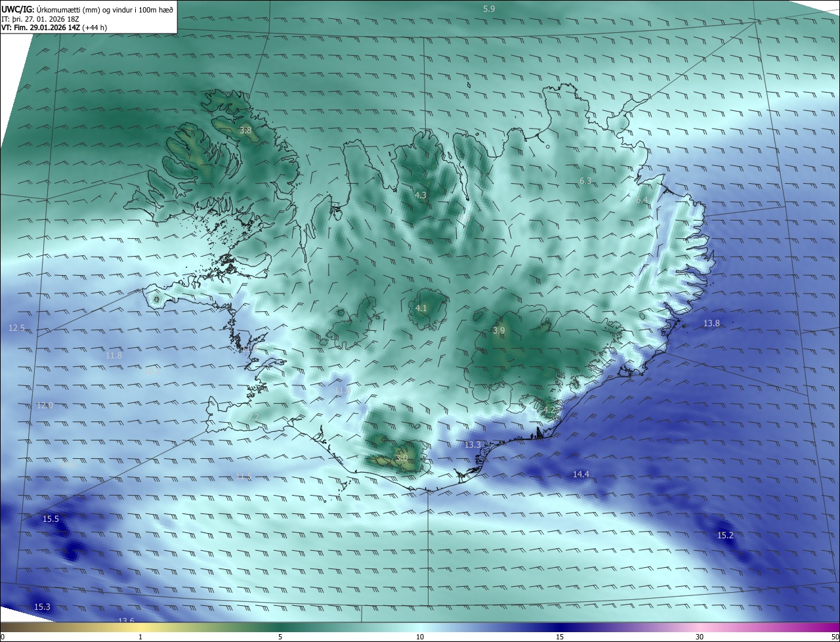Click the 13.8 value off the east coast
The image size is (840, 642).
click(711, 323)
